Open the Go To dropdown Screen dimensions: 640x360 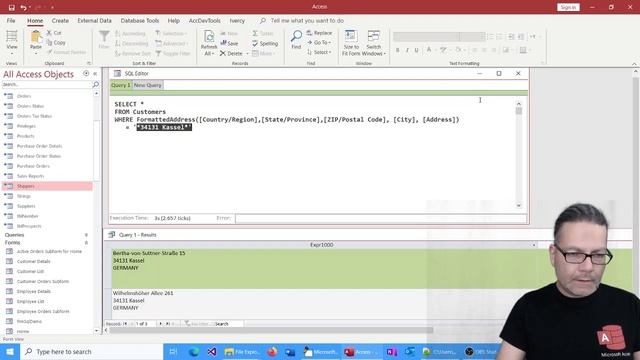319,42
